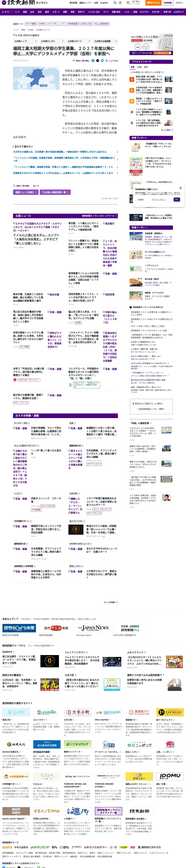Open 大分市の大規模火災 related article chevron
Viewport: 186px width, 868px height.
[117, 152]
